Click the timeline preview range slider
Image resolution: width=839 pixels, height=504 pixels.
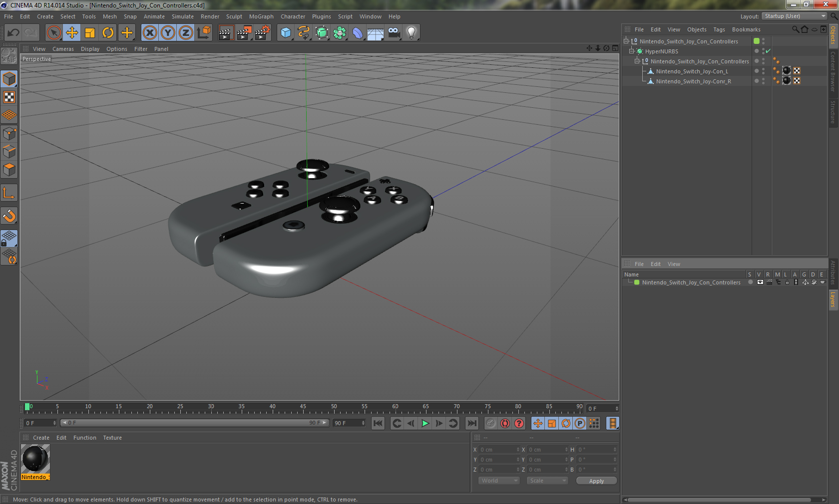pyautogui.click(x=194, y=423)
